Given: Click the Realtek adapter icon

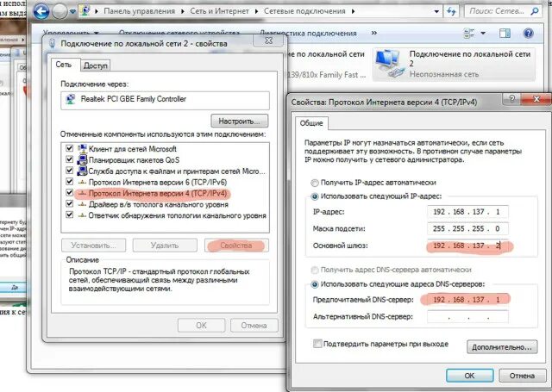Looking at the screenshot, I should tap(71, 99).
